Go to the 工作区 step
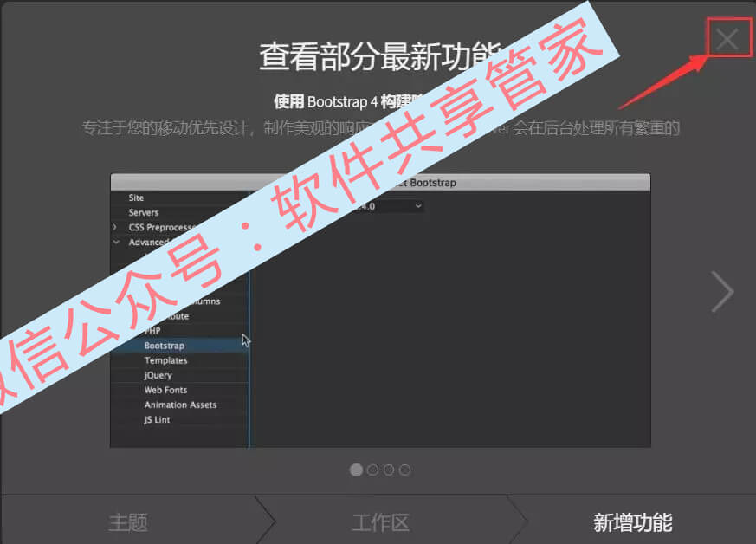 coord(381,523)
